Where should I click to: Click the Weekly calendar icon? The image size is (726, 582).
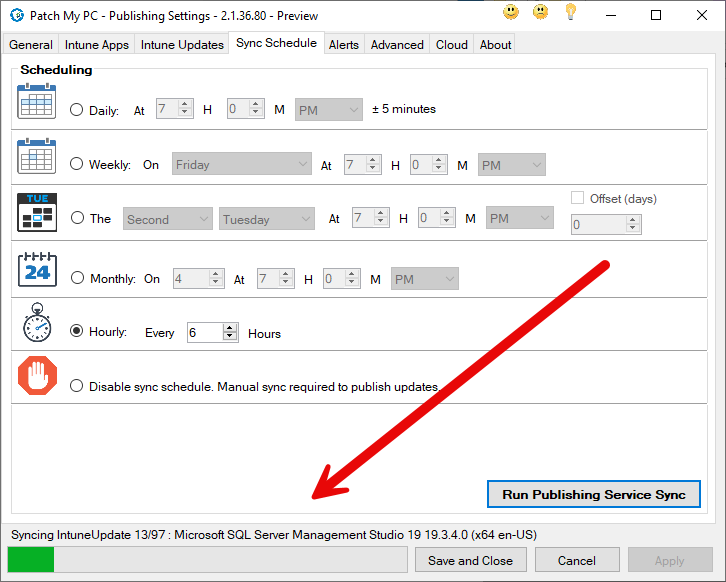tap(37, 156)
